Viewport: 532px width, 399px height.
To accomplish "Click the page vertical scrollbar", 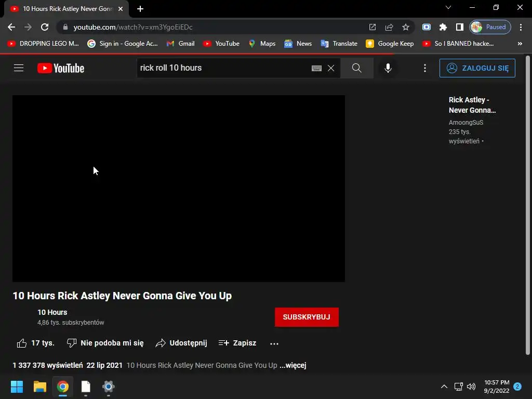I will point(527,205).
